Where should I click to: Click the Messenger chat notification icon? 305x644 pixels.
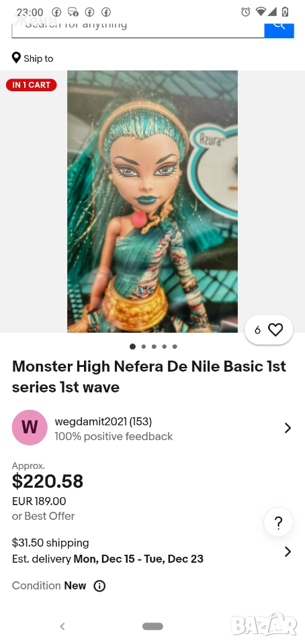pos(73,12)
